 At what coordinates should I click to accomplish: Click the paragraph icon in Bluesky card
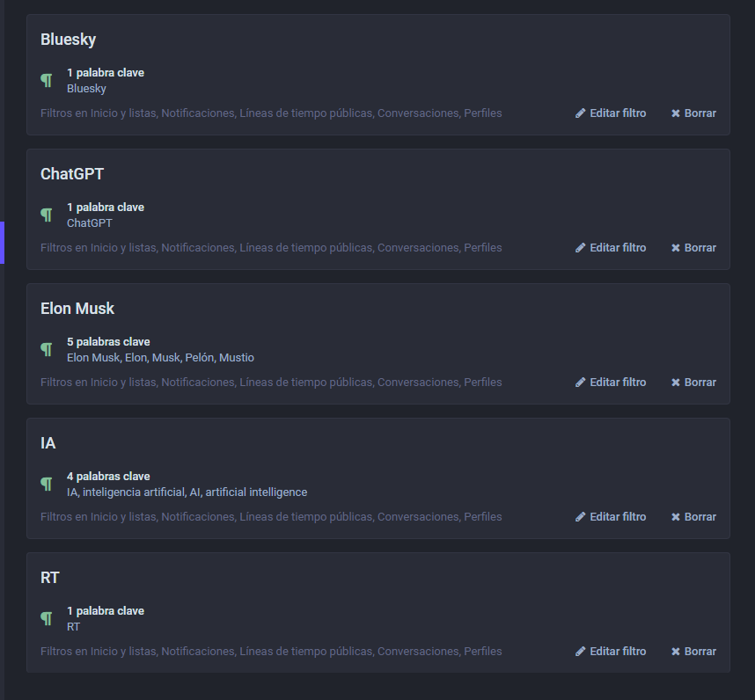(x=47, y=80)
